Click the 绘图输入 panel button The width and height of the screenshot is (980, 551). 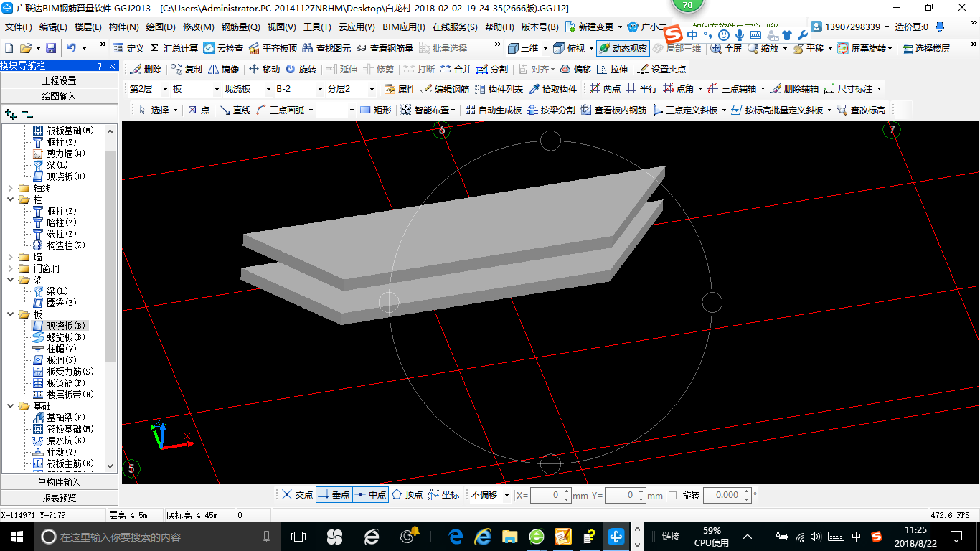pyautogui.click(x=59, y=95)
